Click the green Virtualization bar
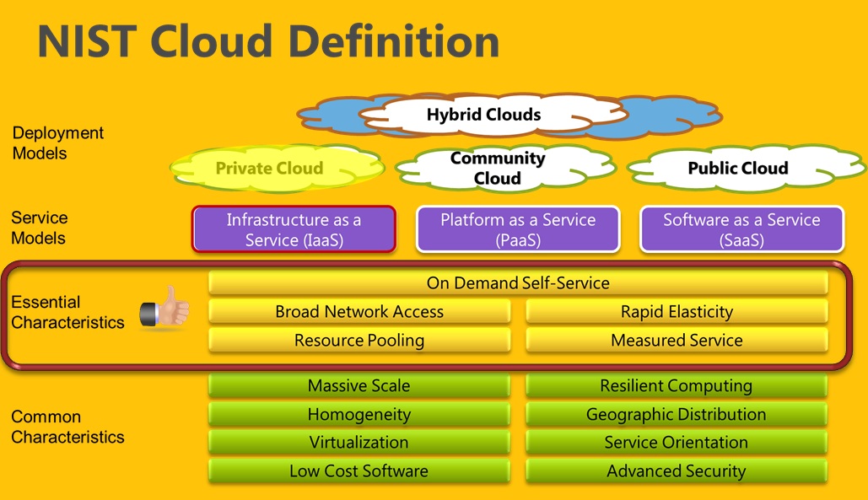The height and width of the screenshot is (500, 868). coord(359,442)
